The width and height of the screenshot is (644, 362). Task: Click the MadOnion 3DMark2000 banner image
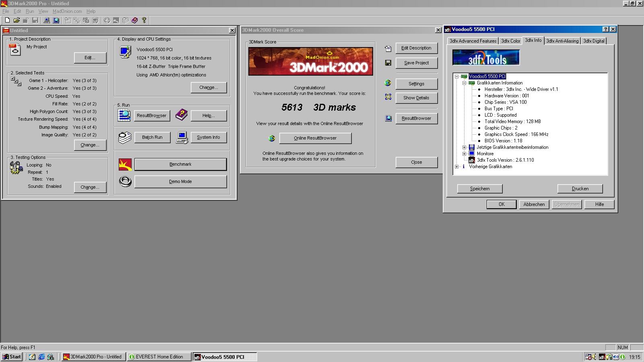click(x=311, y=61)
